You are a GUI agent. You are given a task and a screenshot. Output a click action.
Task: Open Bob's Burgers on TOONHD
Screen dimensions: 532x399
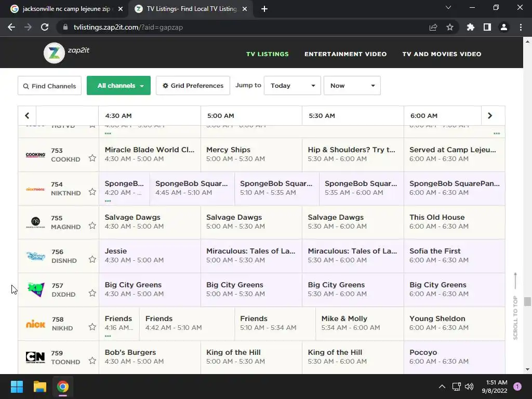coord(150,357)
